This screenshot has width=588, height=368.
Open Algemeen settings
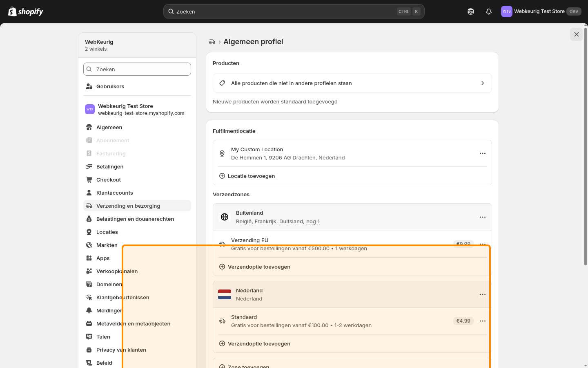click(x=137, y=127)
